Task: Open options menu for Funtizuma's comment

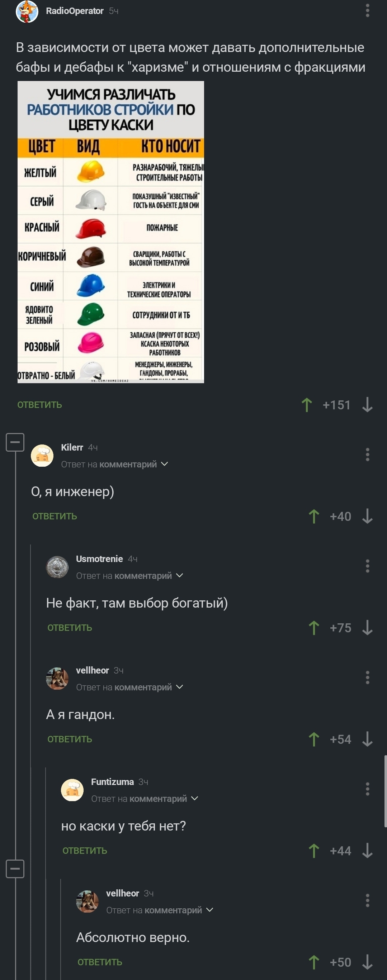Action: 367,789
